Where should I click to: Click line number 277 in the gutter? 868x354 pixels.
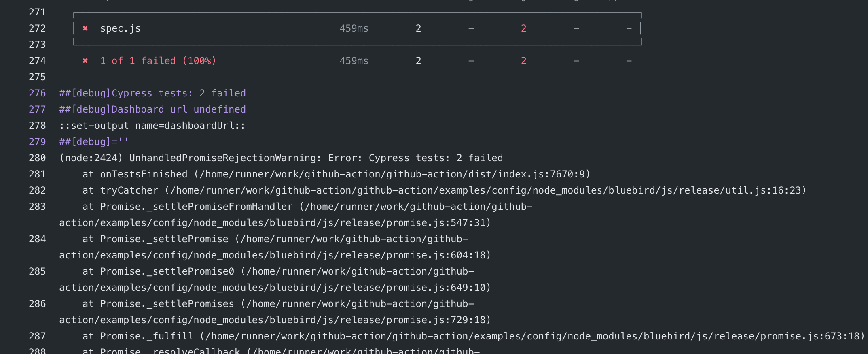coord(37,109)
